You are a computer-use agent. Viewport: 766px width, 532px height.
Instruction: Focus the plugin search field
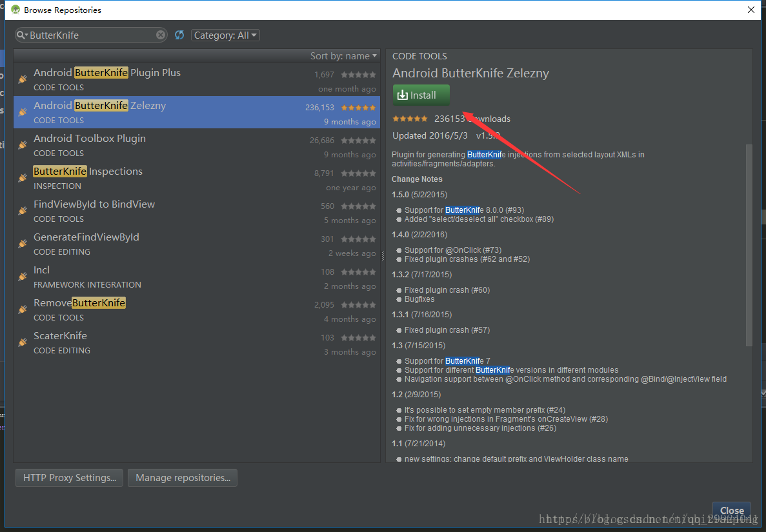click(x=92, y=35)
